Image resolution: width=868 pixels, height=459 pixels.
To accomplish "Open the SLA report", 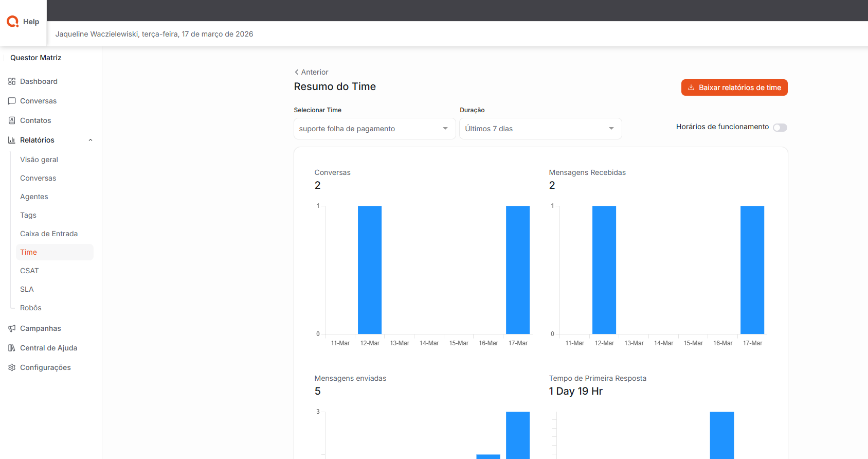I will tap(27, 289).
